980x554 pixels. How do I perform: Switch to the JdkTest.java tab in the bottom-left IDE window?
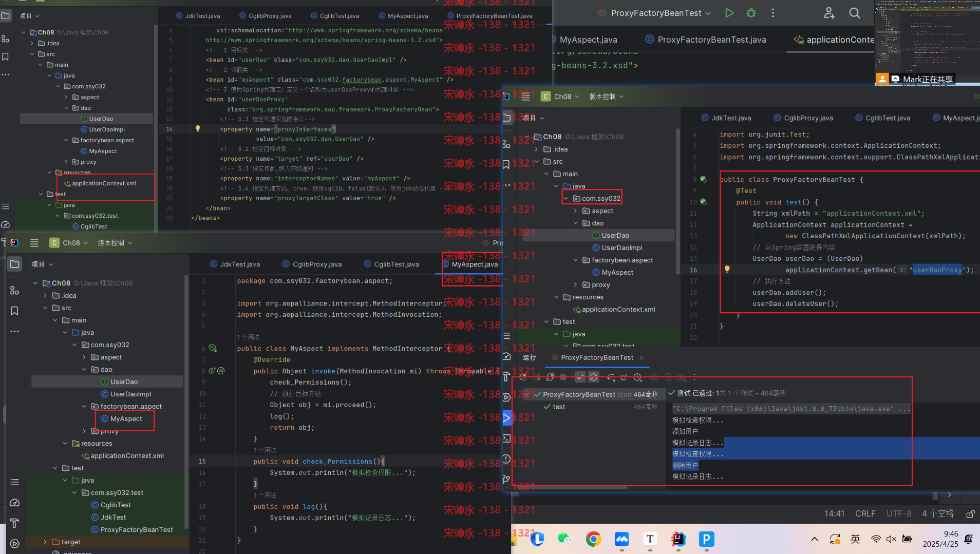coord(235,264)
